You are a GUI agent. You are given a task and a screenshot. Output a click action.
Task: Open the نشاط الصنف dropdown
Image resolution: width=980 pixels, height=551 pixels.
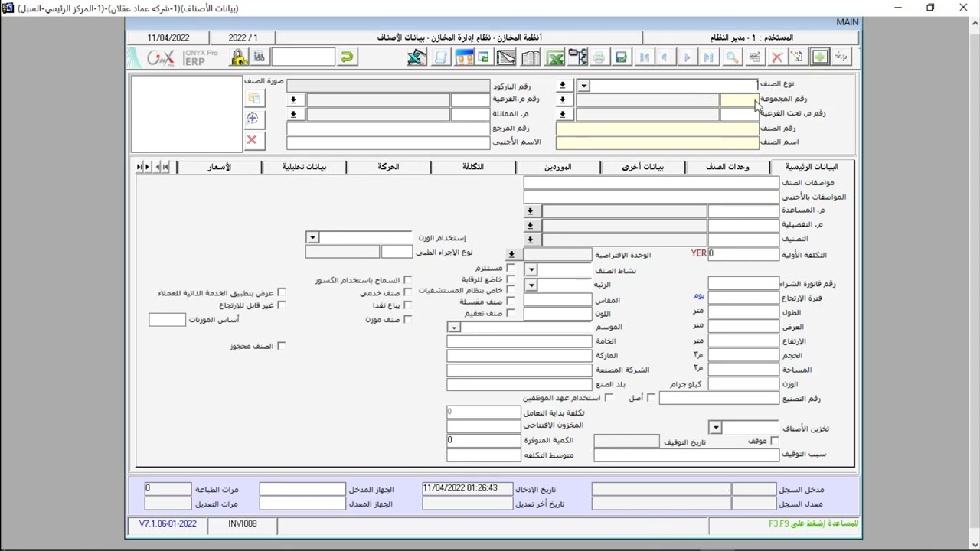(x=531, y=270)
